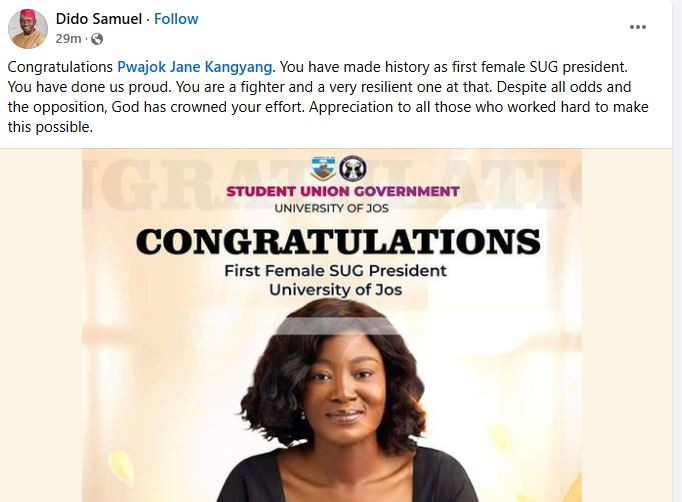Follow Dido Samuel
This screenshot has width=682, height=502.
coord(176,19)
